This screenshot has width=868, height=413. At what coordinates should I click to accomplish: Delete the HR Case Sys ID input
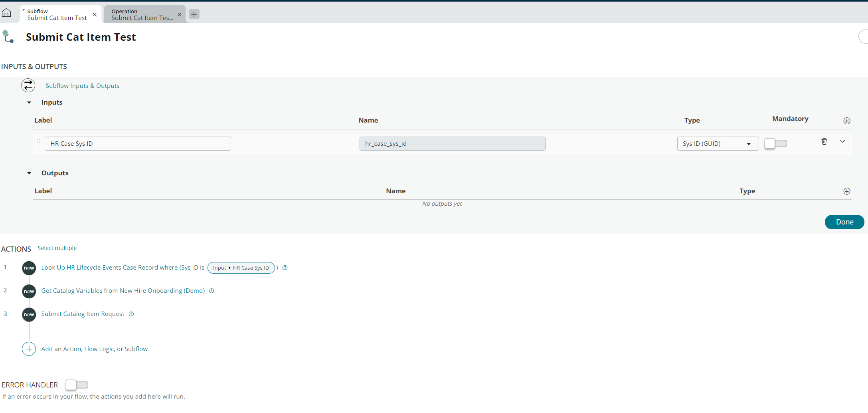pos(824,141)
